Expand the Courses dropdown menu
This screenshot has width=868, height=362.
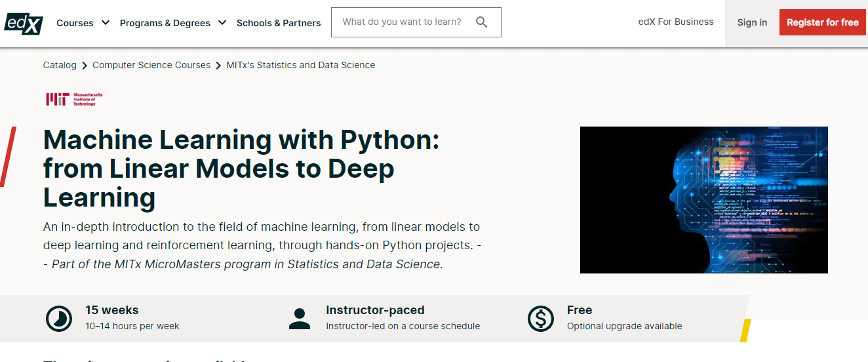[x=84, y=23]
